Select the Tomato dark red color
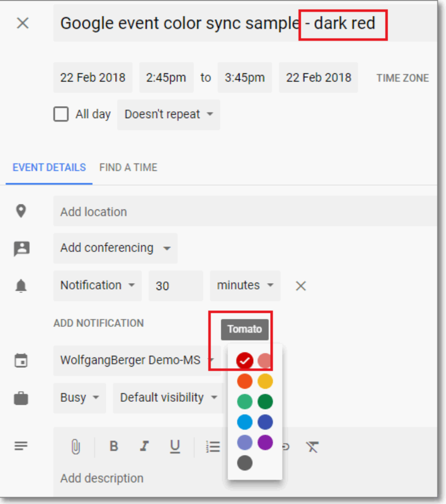This screenshot has width=446, height=504. [245, 360]
